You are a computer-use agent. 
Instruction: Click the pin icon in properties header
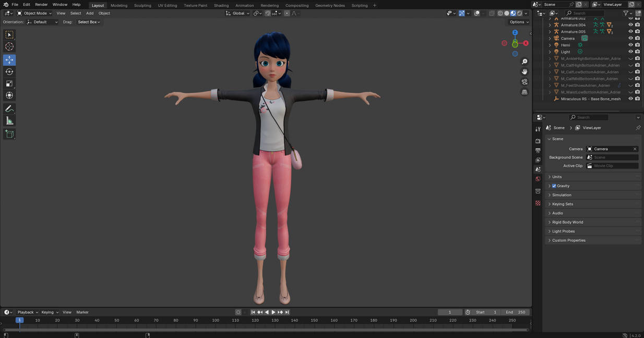pos(638,127)
